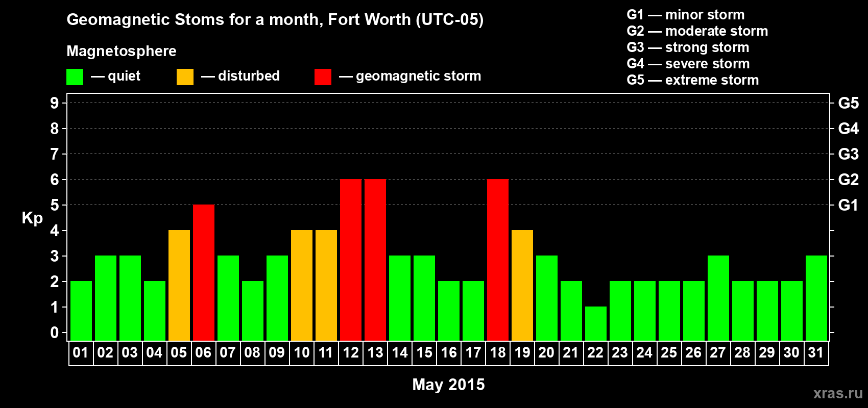Viewport: 868px width, 408px height.
Task: Click the date label 27 on x-axis
Action: (x=718, y=353)
